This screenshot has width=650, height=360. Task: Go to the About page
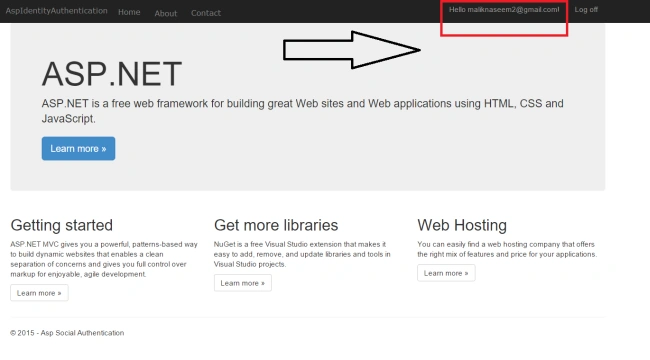click(166, 13)
